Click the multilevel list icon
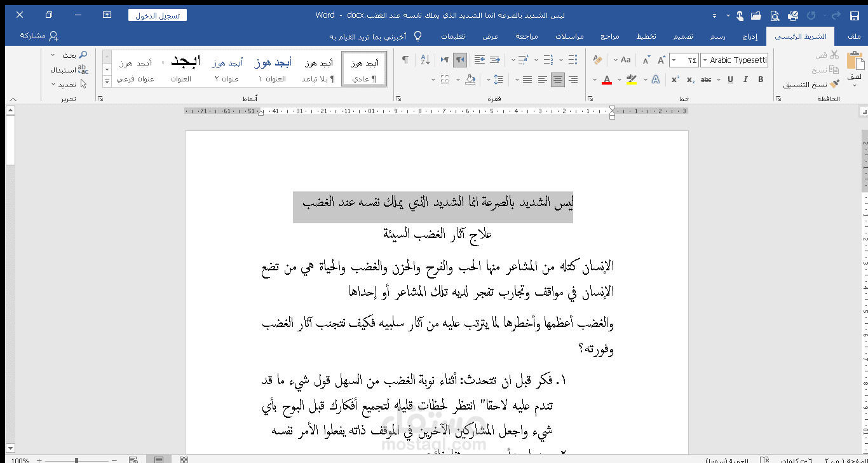The width and height of the screenshot is (868, 463). point(523,60)
